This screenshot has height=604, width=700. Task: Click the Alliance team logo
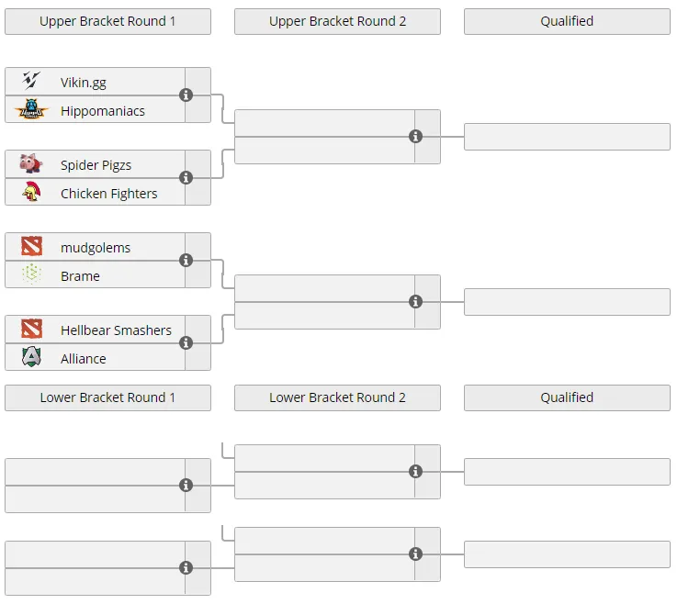[x=31, y=357]
